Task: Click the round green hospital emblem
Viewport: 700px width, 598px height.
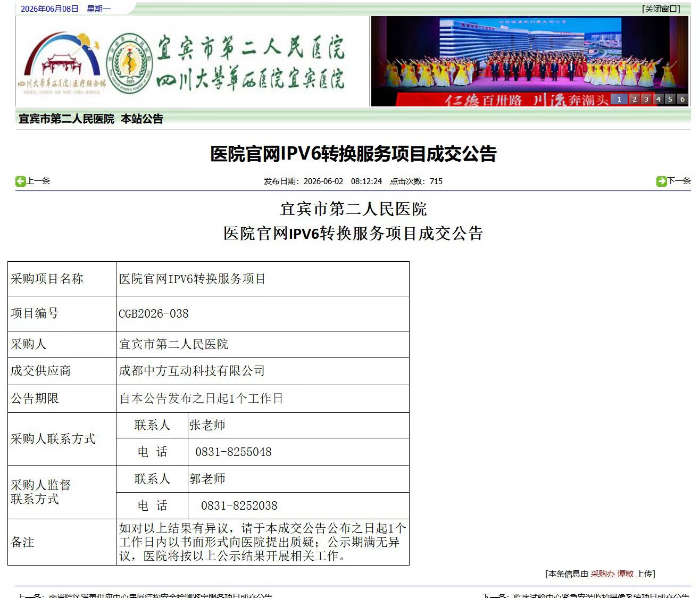Action: pyautogui.click(x=129, y=63)
